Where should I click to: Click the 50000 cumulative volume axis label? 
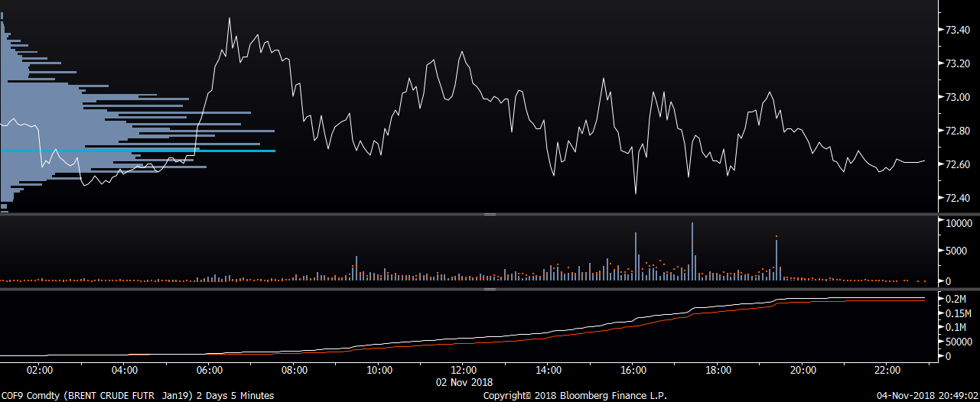pyautogui.click(x=959, y=342)
